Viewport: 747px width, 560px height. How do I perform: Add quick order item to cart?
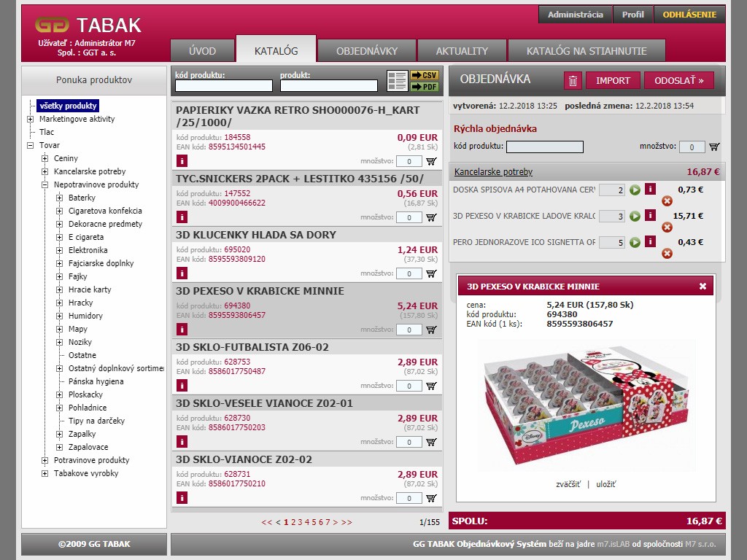tap(714, 147)
